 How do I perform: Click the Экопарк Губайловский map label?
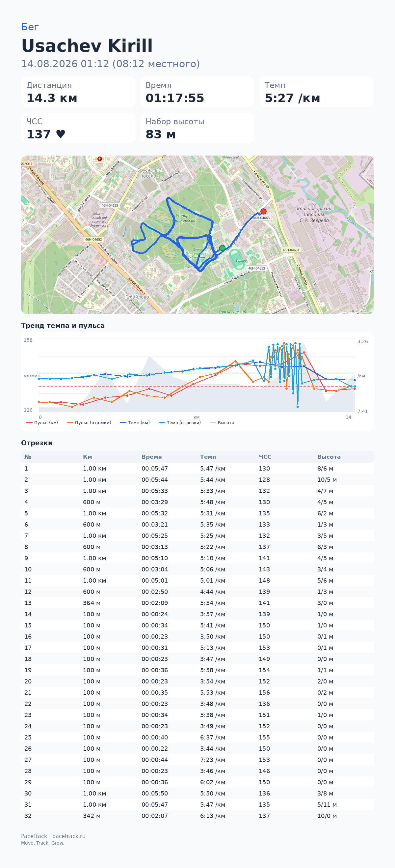click(183, 218)
